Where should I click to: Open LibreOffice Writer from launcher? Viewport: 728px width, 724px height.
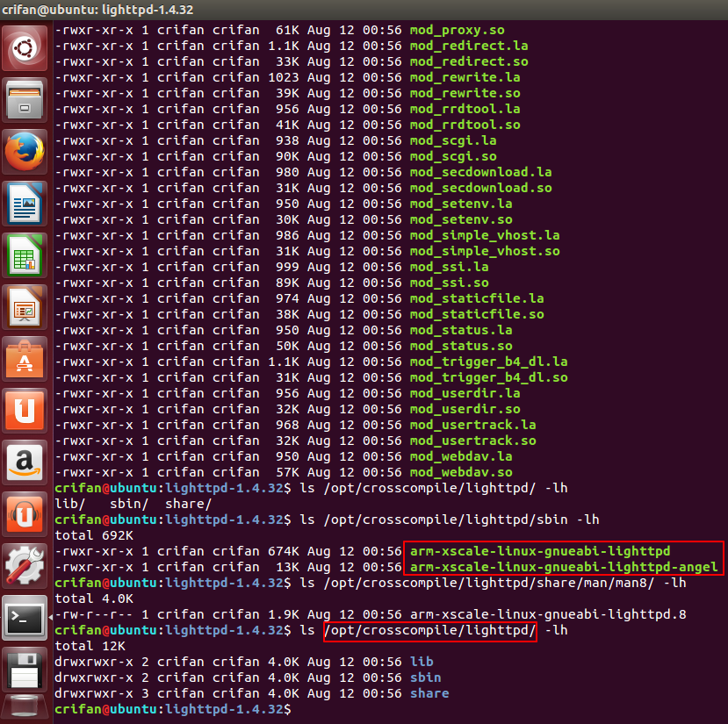(x=25, y=204)
